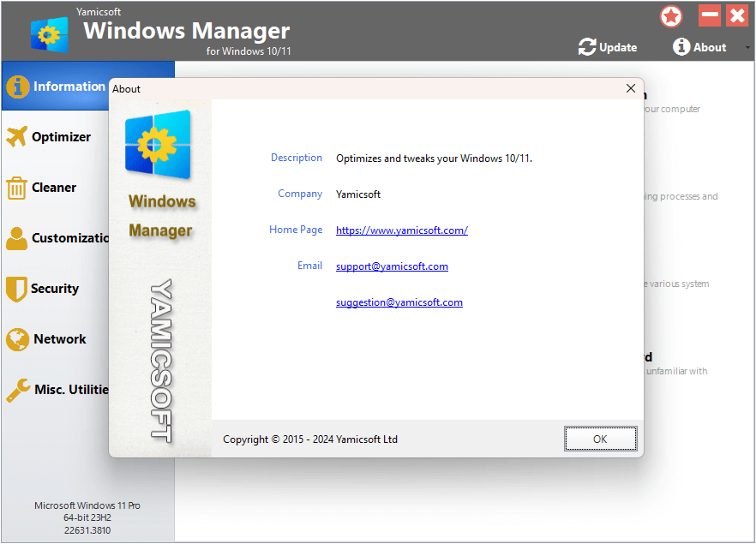Click the Windows Manager app icon top-left

(47, 34)
